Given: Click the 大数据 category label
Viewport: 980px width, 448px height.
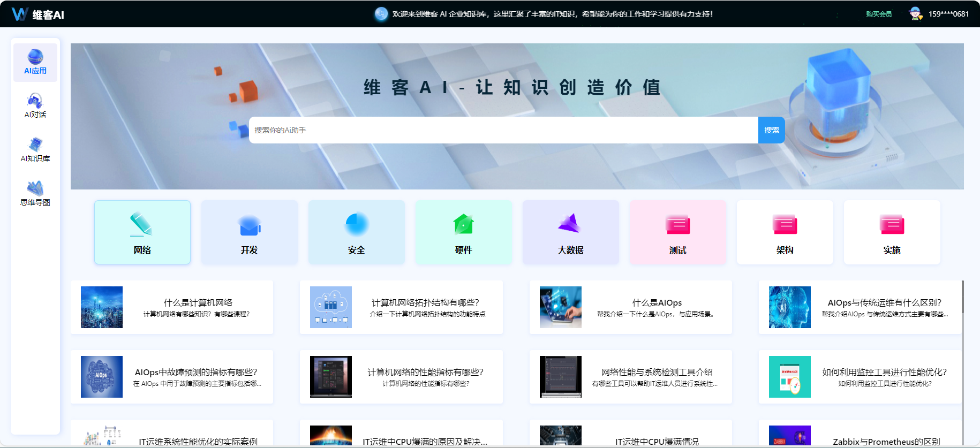Looking at the screenshot, I should pos(571,250).
